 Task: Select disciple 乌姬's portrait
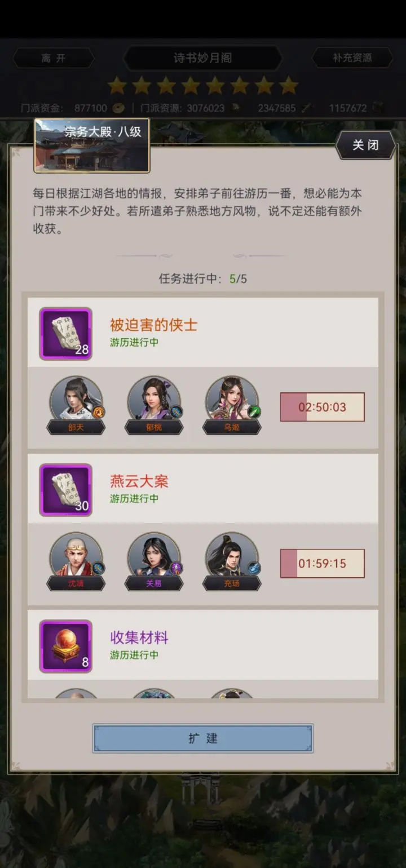coord(232,399)
